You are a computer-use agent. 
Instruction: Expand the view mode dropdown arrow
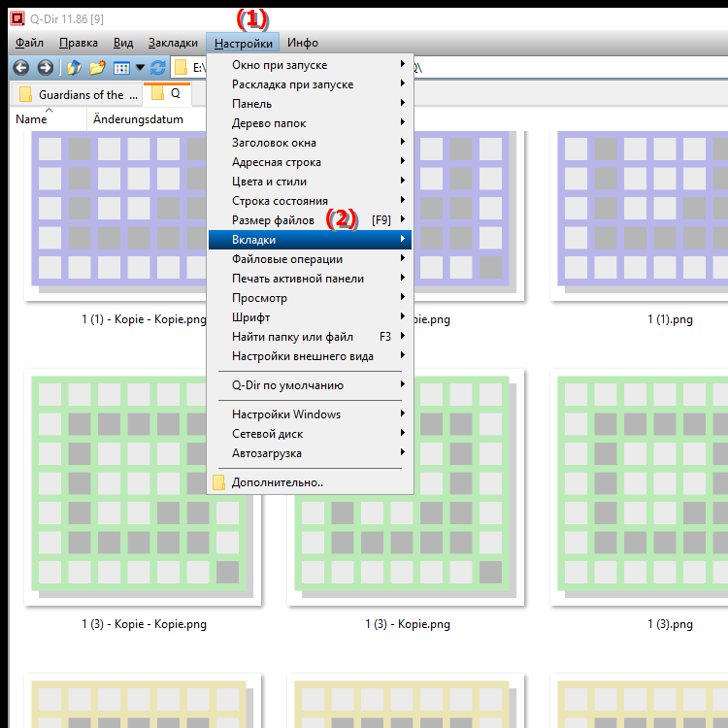[x=140, y=68]
